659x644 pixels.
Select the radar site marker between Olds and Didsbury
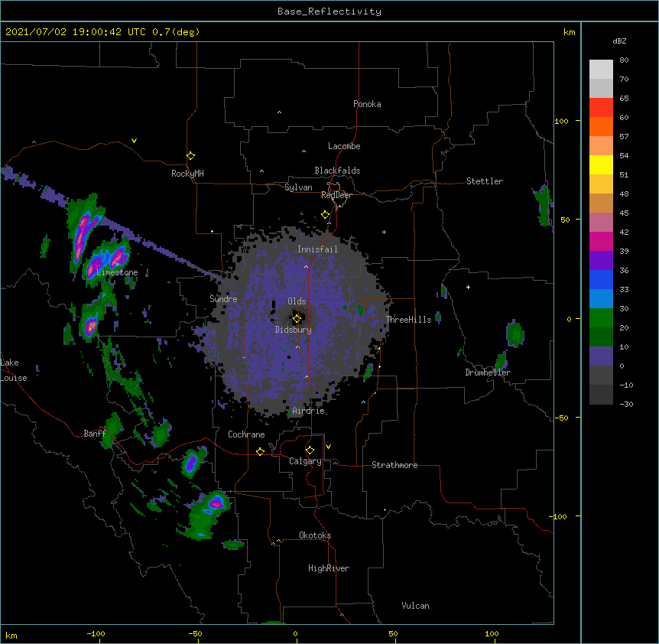pos(297,319)
